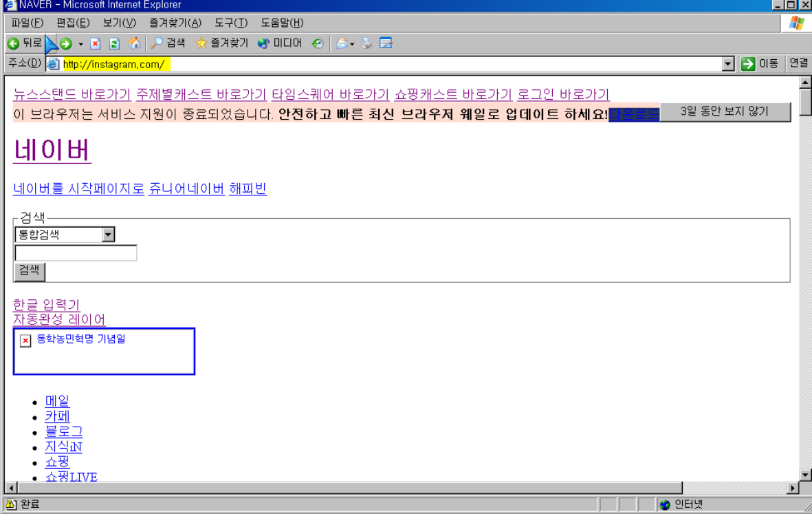Click the Back (뒤로) button
Screen dimensions: 812x514
pos(24,43)
